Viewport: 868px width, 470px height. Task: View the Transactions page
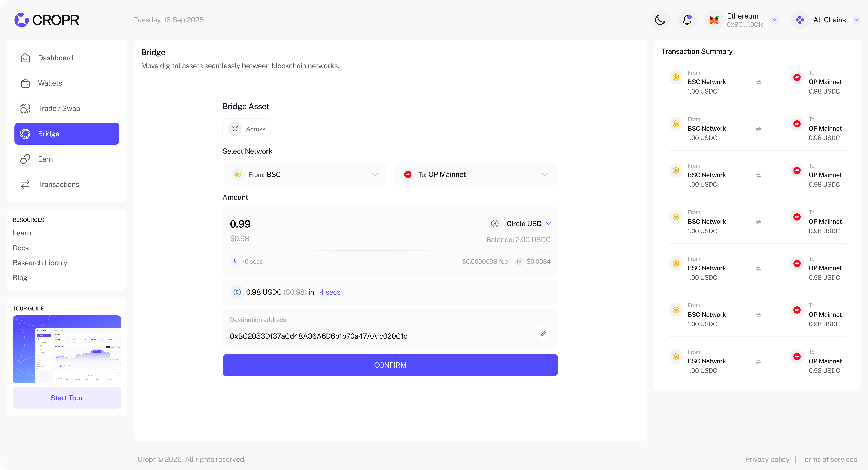(67, 184)
